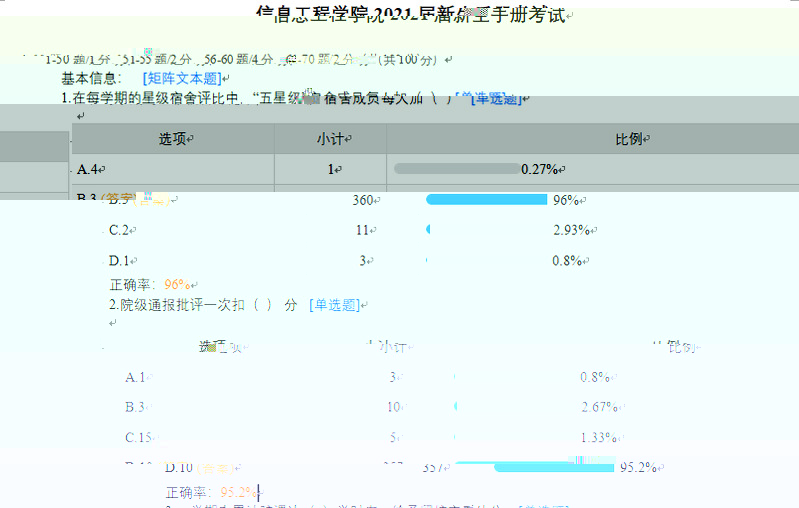Click the orange 96% accuracy rate

(x=177, y=284)
